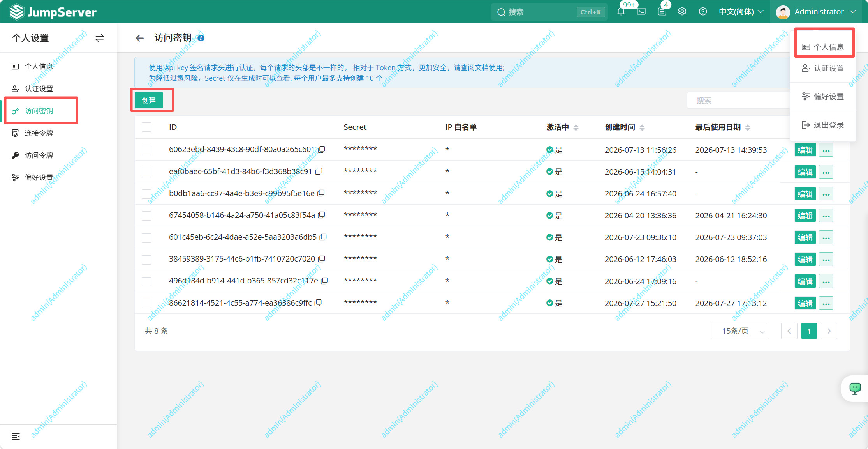Viewport: 868px width, 449px height.
Task: Toggle the select-all checkbox in table header
Action: pos(146,127)
